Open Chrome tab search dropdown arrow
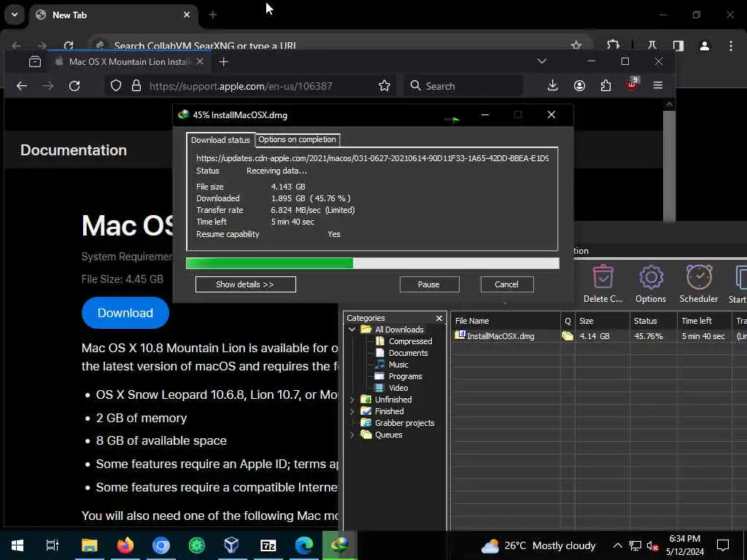The width and height of the screenshot is (747, 560). point(15,15)
